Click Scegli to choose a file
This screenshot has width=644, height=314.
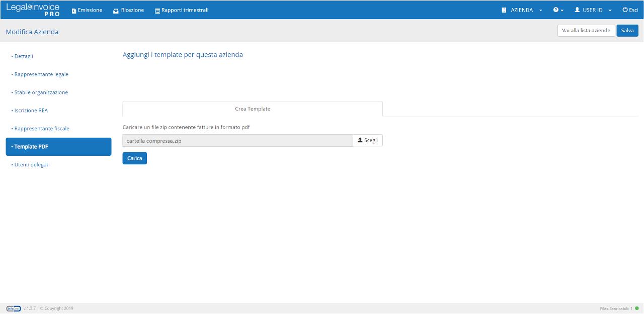pos(368,141)
